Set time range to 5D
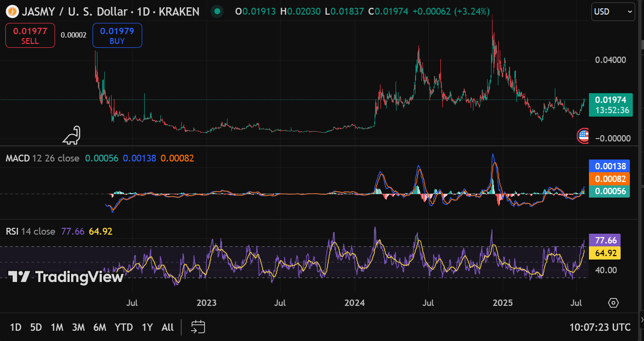644x341 pixels. (x=36, y=327)
